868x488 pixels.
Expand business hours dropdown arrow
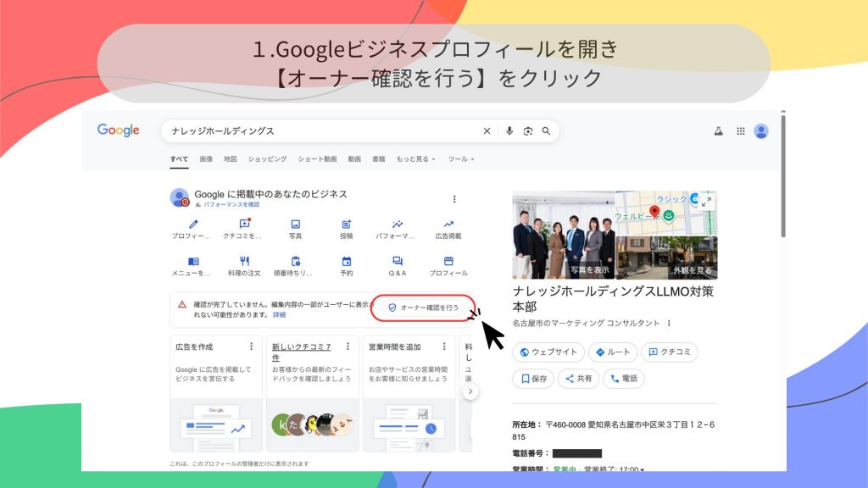tap(643, 469)
